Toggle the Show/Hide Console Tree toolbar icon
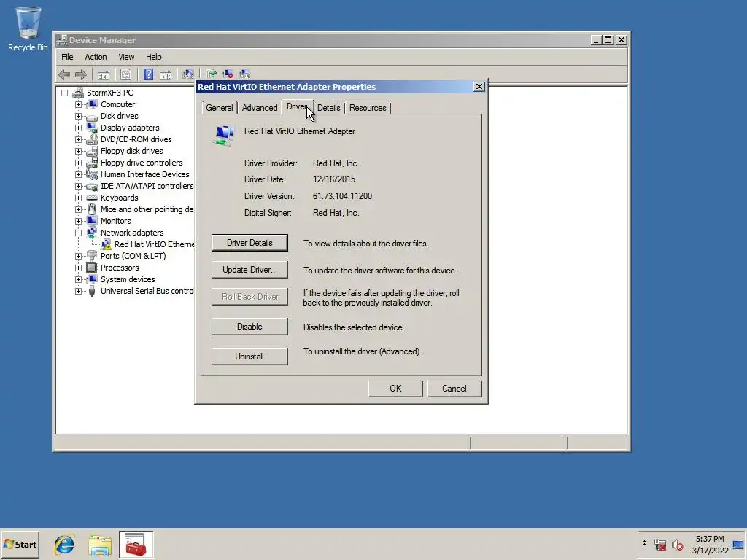Screen dimensions: 747x560 coord(104,75)
